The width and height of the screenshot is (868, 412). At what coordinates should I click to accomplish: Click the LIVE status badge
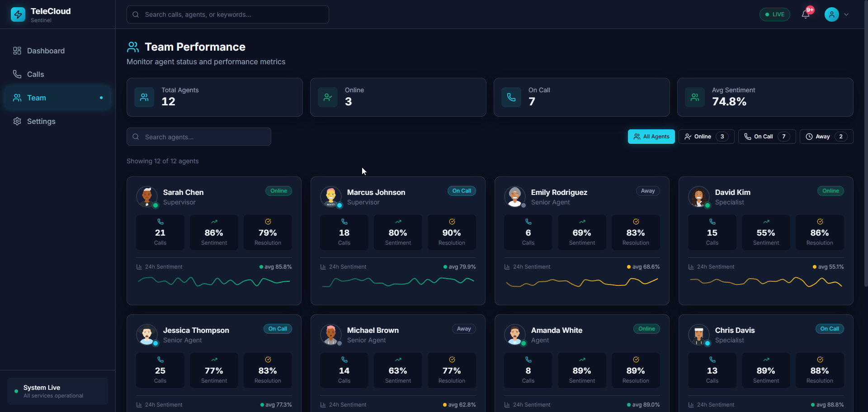pyautogui.click(x=774, y=14)
